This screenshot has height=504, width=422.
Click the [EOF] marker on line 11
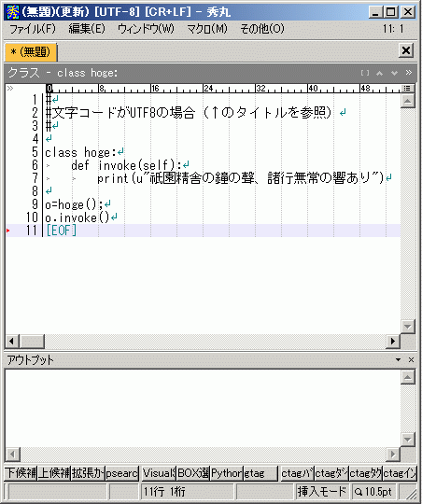[x=61, y=231]
